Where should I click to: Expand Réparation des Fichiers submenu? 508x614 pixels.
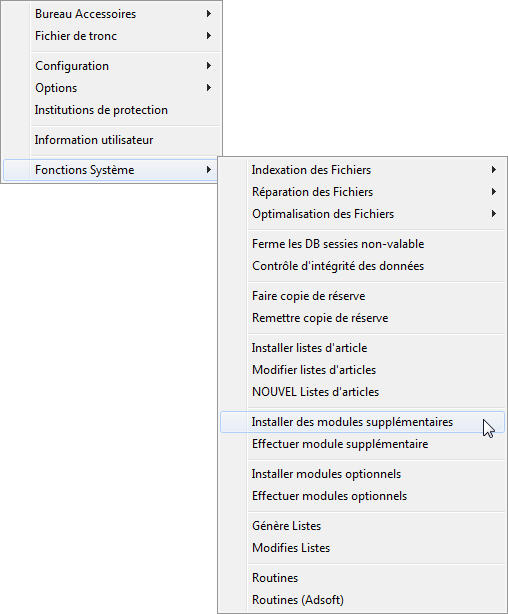point(362,191)
